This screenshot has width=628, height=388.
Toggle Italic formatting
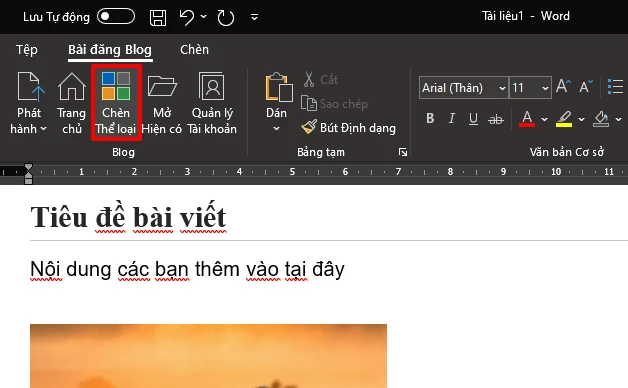click(x=451, y=119)
